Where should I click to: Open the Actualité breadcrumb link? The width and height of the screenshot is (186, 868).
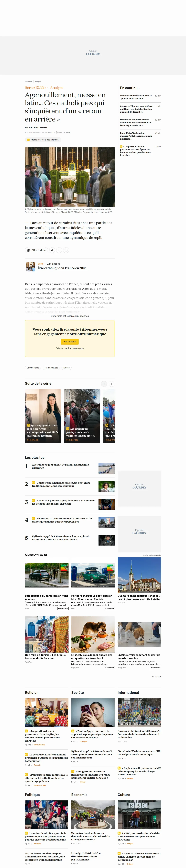29,82
